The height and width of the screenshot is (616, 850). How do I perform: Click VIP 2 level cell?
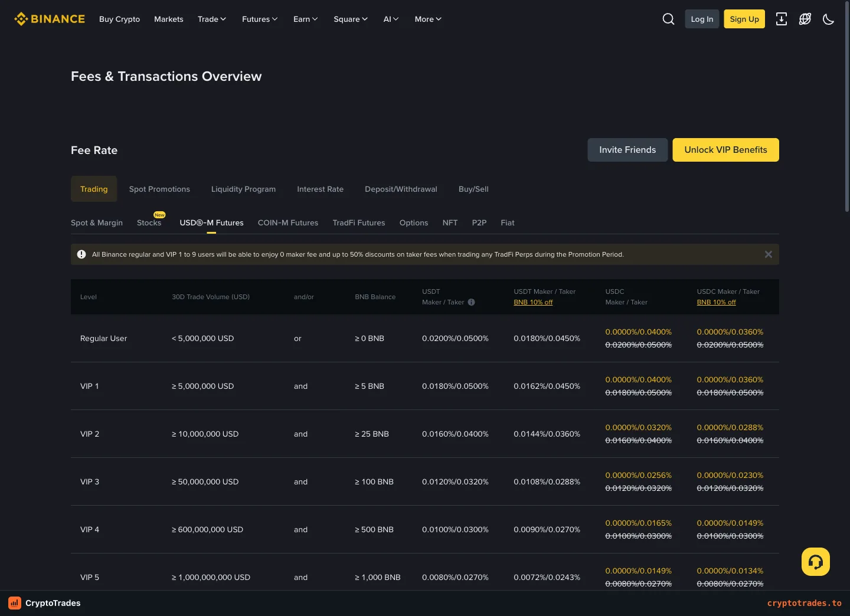[90, 434]
